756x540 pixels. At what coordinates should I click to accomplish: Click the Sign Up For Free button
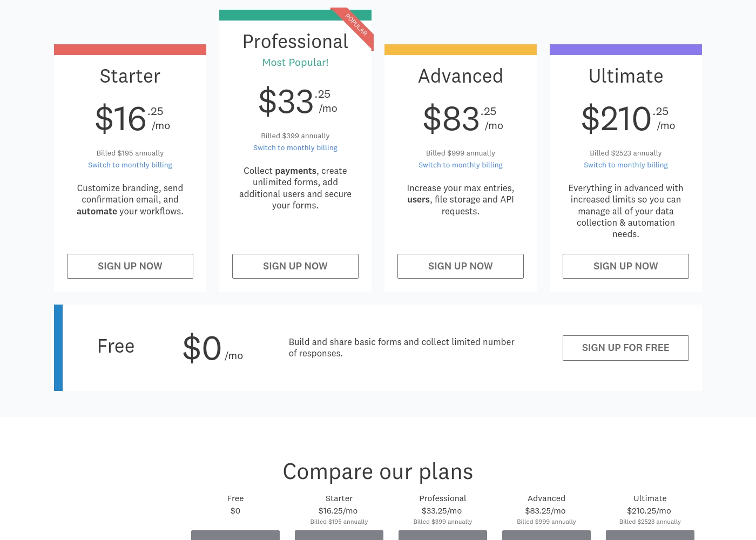(x=626, y=348)
